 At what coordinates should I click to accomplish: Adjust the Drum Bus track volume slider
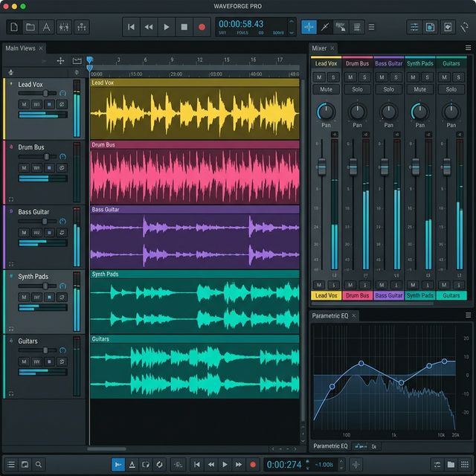(x=37, y=157)
